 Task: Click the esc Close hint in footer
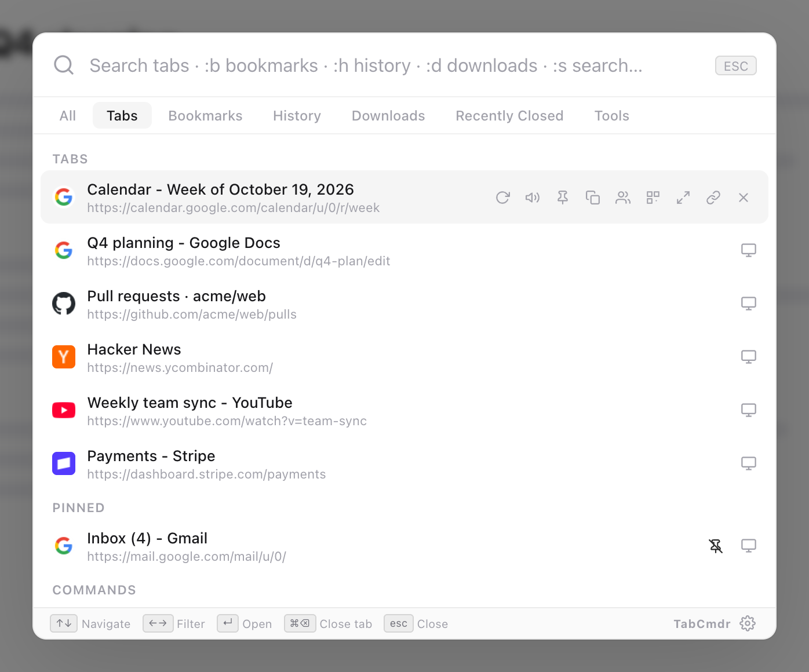(416, 623)
